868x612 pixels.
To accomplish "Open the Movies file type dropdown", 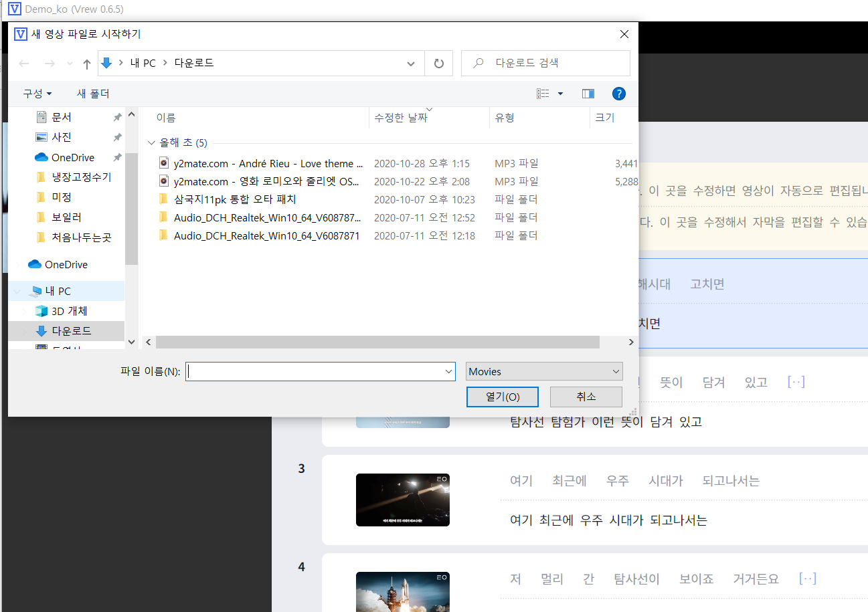I will (x=544, y=372).
